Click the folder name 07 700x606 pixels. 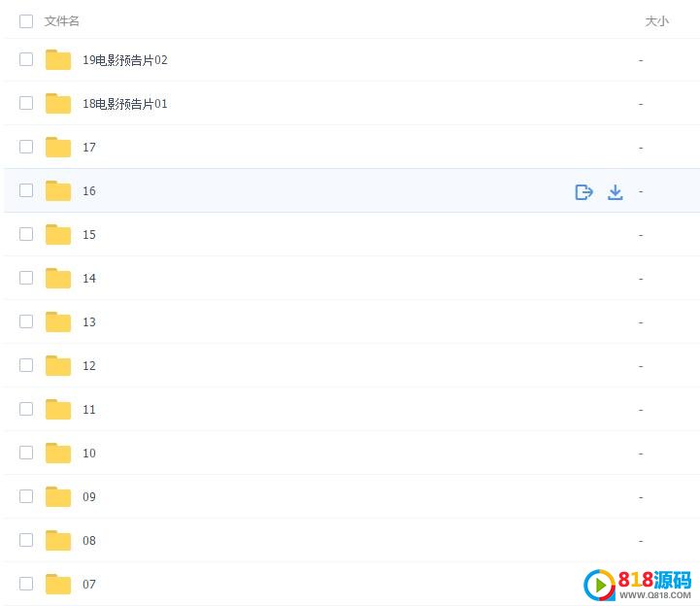[x=89, y=585]
